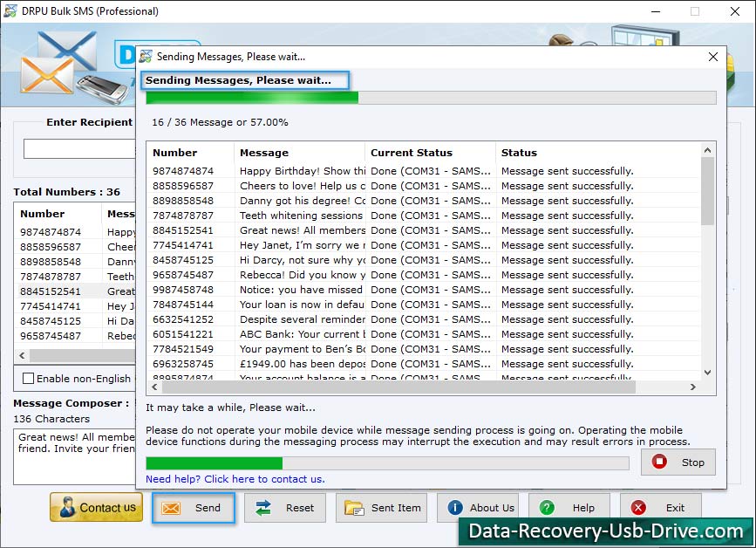Select the 'Teeth whitening sessions' message cell
The image size is (756, 548).
[x=302, y=216]
